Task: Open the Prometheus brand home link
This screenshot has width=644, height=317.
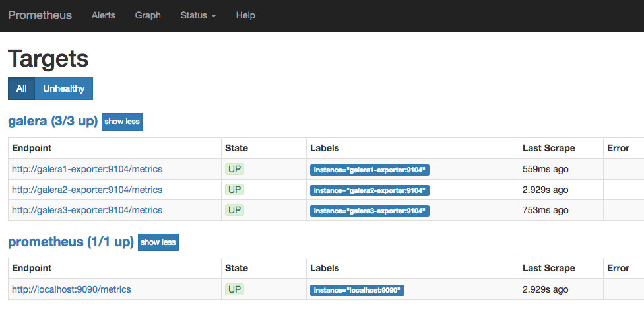Action: pyautogui.click(x=40, y=15)
